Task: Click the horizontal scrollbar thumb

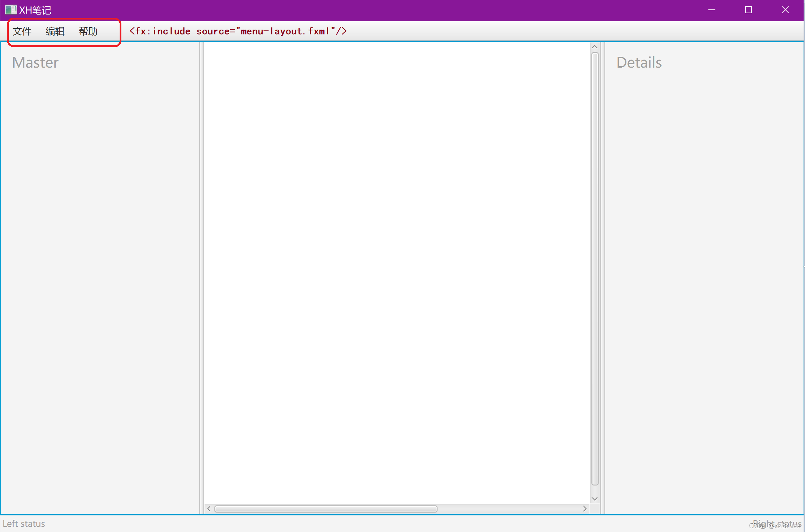Action: click(325, 509)
